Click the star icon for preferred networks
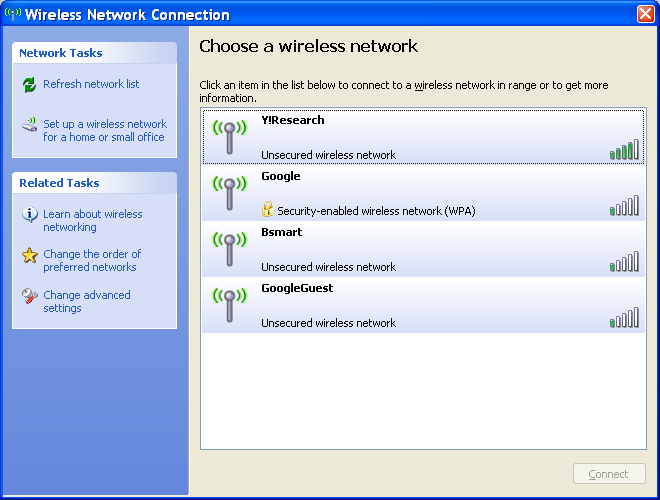The image size is (660, 500). click(30, 256)
